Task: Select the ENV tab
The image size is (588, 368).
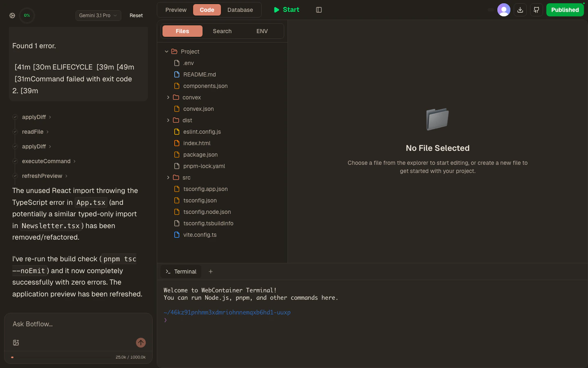Action: click(x=262, y=31)
